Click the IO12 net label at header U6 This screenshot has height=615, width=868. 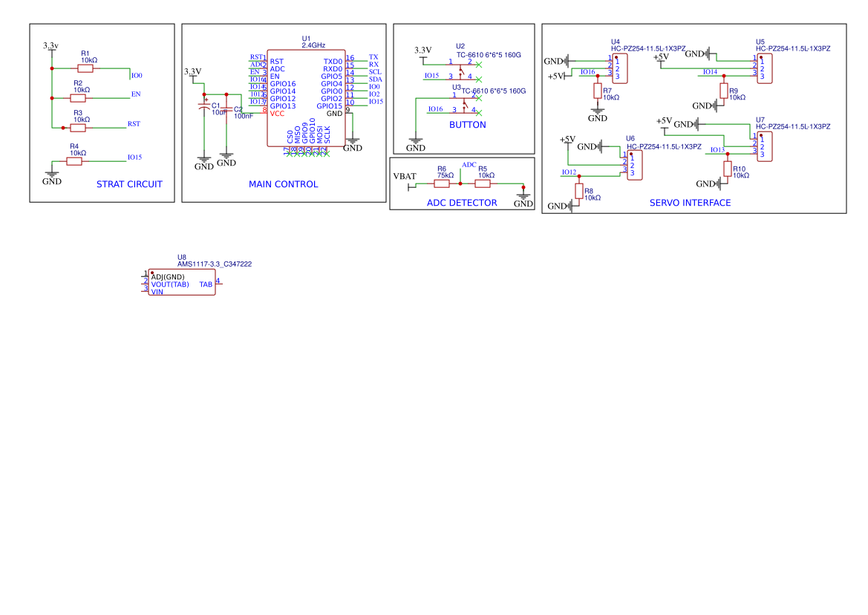[569, 172]
